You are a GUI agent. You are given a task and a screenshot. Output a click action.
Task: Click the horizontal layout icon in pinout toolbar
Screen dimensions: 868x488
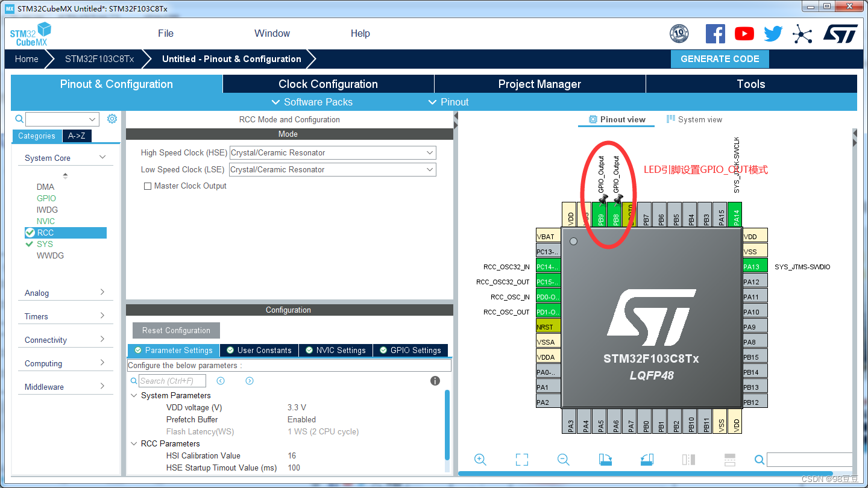(x=730, y=460)
